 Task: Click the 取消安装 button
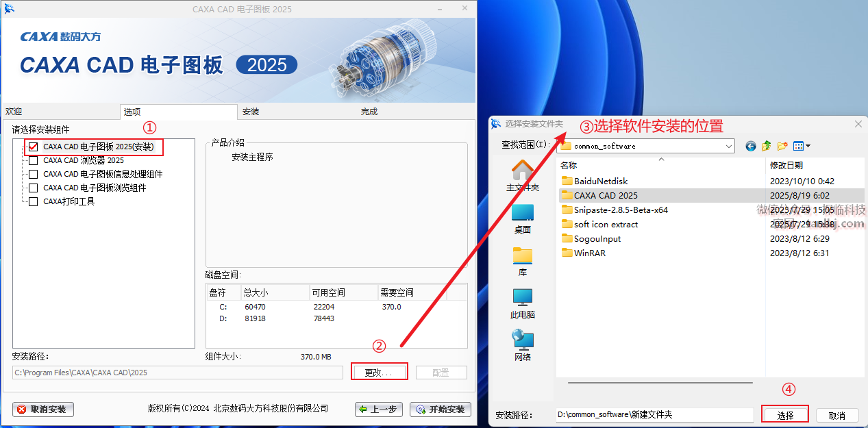[43, 410]
